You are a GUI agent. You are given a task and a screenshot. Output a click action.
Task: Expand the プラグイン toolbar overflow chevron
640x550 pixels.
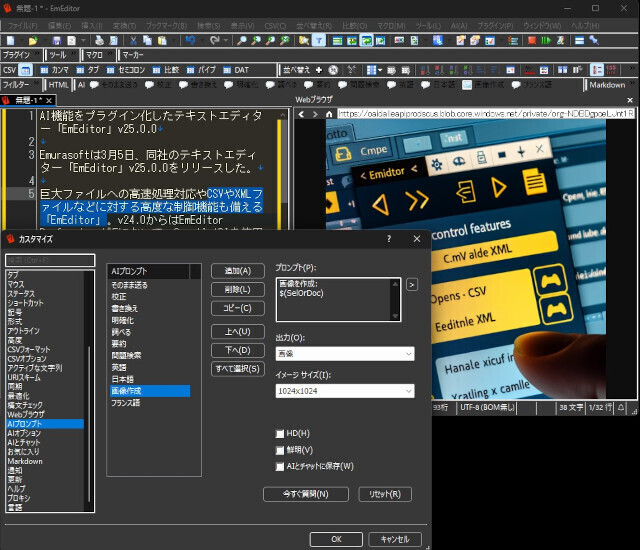tap(37, 53)
